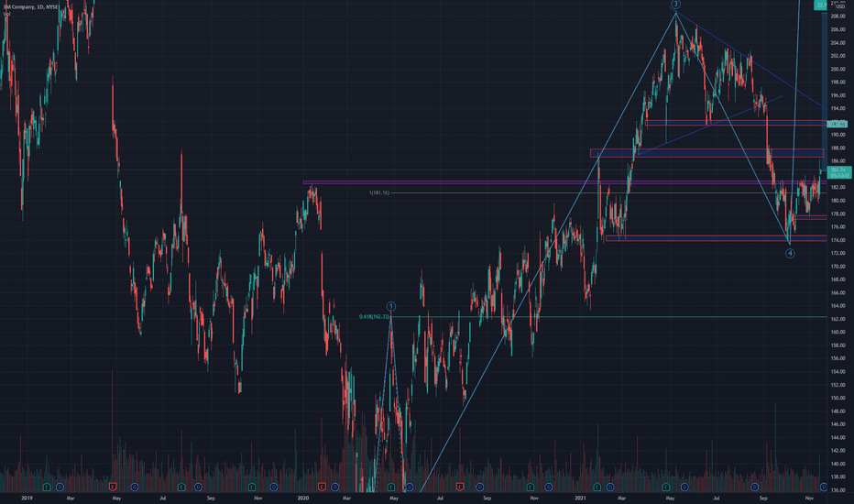Open the earnings marker before May 2020

pos(391,487)
